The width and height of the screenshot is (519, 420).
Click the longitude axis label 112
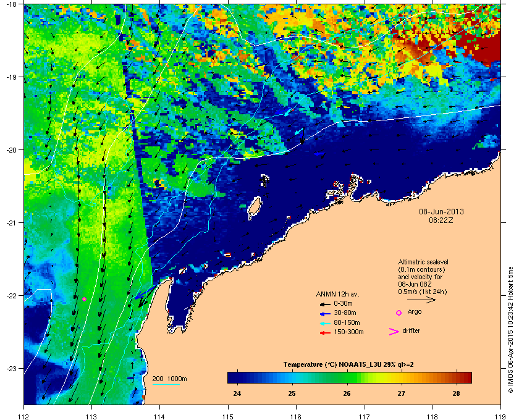pos(24,416)
